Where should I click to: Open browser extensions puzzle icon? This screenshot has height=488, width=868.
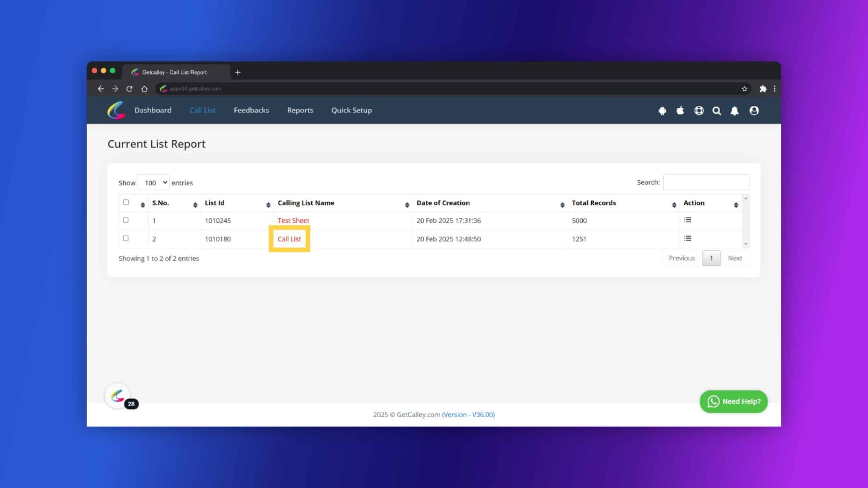pos(763,89)
